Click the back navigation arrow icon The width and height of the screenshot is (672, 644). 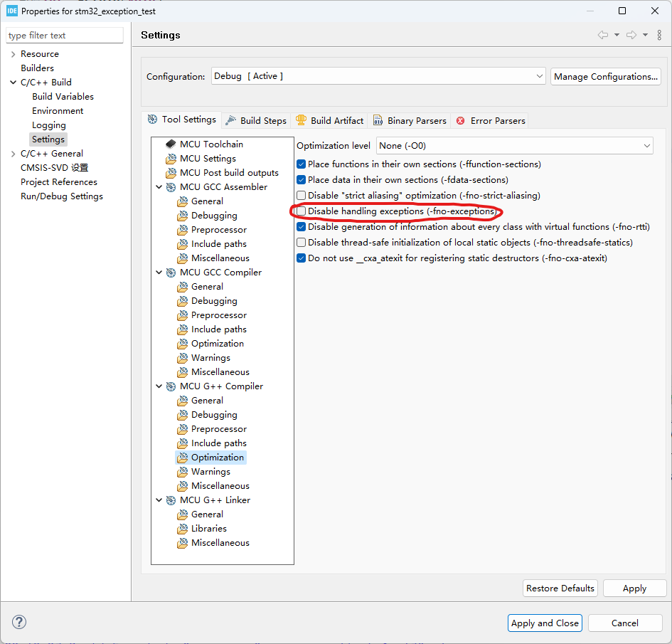coord(603,35)
